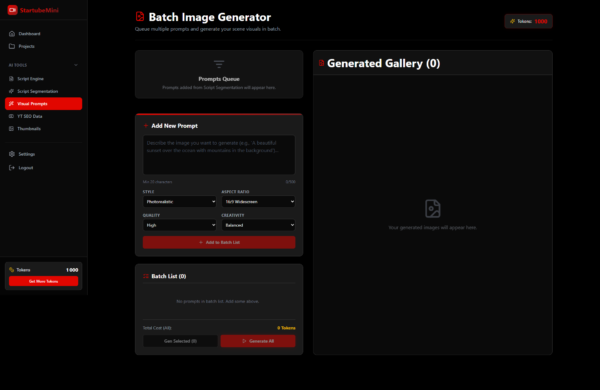
Task: Click the StartubeMini logo icon
Action: pos(13,10)
